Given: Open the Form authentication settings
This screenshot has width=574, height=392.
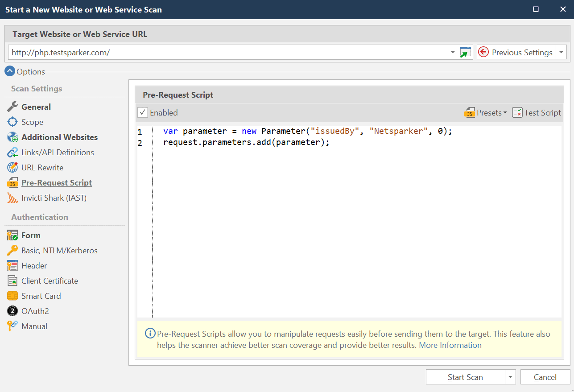Looking at the screenshot, I should point(31,235).
